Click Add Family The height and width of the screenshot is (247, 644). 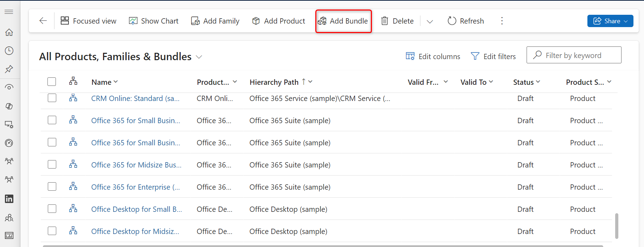(x=215, y=21)
